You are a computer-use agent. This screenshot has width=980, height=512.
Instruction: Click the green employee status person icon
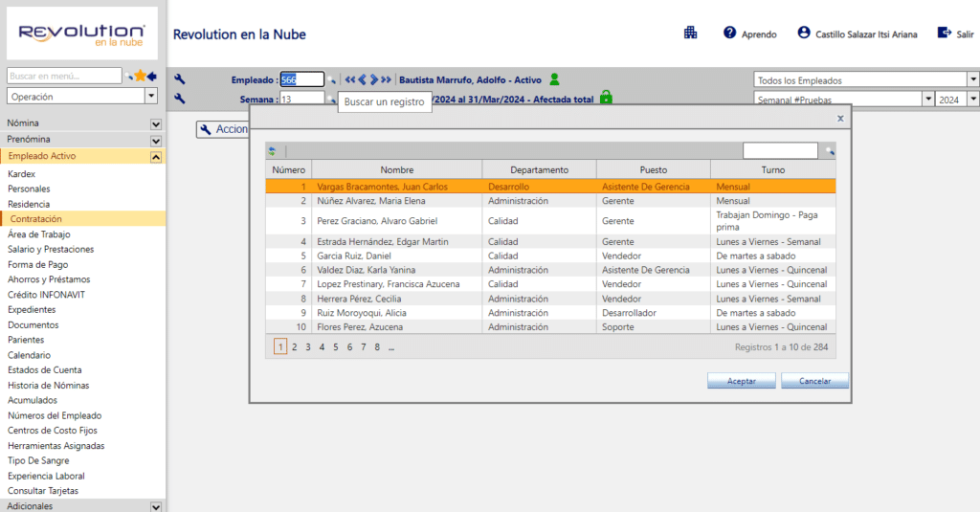click(x=554, y=79)
